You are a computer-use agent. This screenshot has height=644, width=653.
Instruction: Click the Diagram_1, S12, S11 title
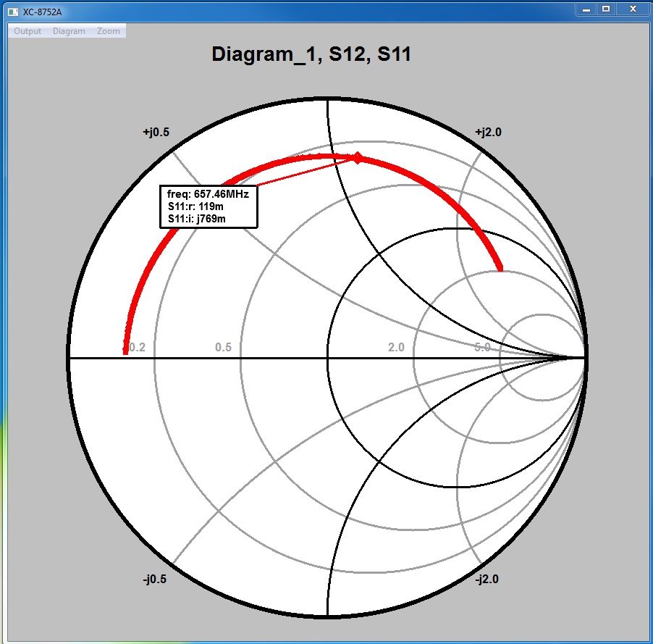[311, 54]
